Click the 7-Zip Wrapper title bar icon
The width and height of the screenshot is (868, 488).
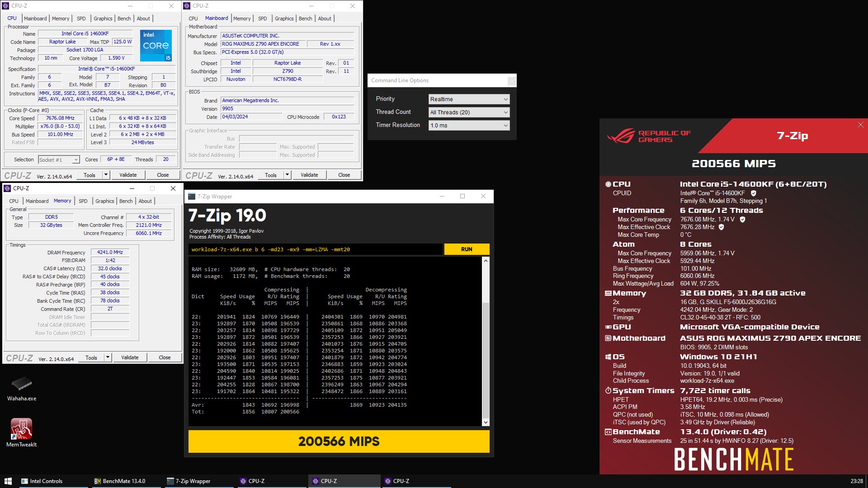[192, 197]
